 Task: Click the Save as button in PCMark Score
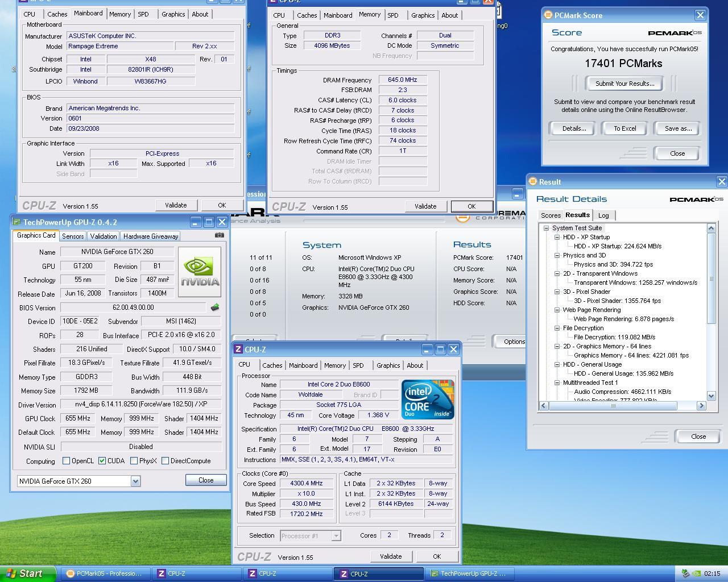[x=678, y=128]
